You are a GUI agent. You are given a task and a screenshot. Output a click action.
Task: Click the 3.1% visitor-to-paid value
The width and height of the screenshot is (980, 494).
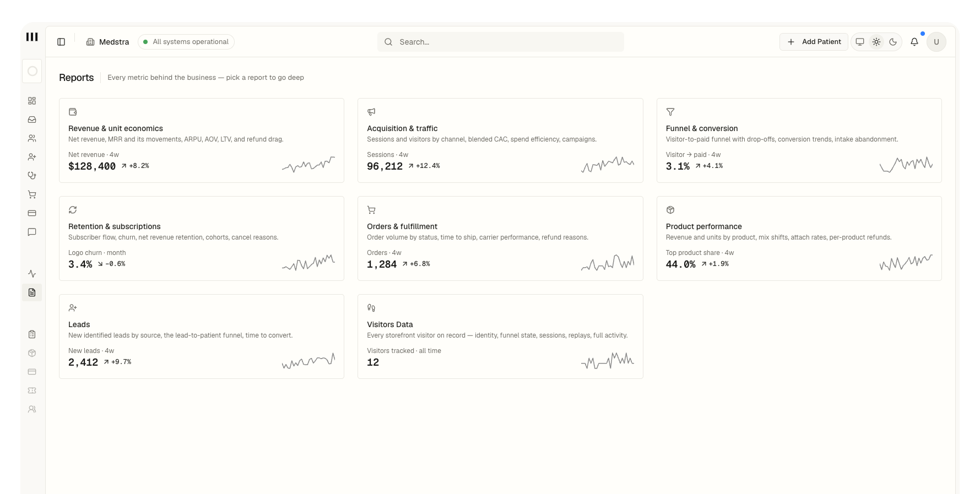coord(678,166)
